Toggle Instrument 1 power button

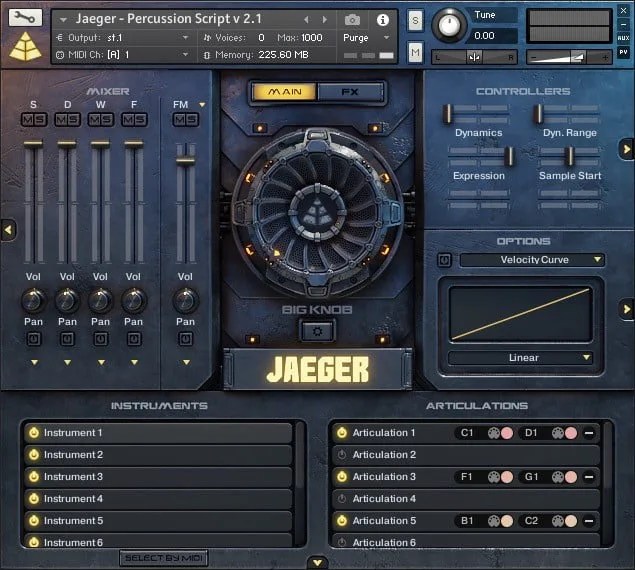click(x=34, y=433)
